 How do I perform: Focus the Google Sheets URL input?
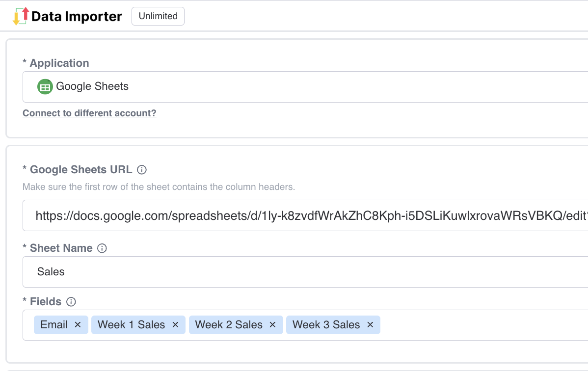(305, 215)
